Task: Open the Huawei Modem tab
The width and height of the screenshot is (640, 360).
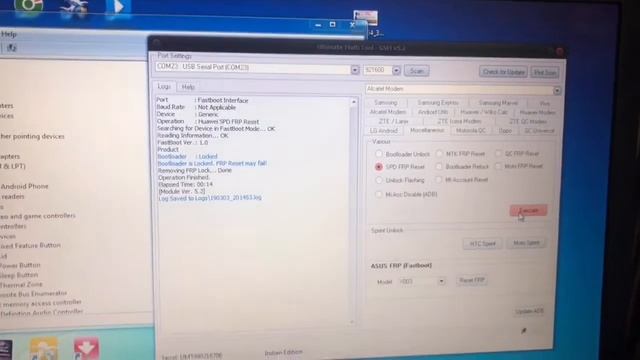Action: pos(537,112)
